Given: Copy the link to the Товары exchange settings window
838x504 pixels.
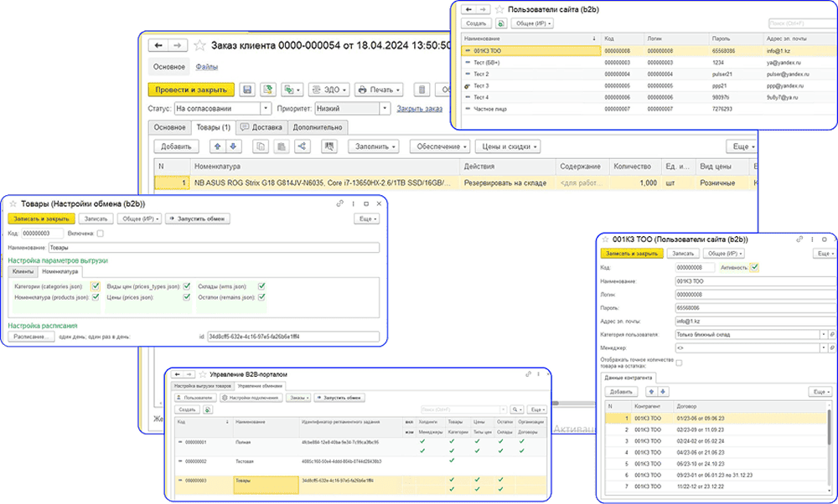Looking at the screenshot, I should click(340, 203).
